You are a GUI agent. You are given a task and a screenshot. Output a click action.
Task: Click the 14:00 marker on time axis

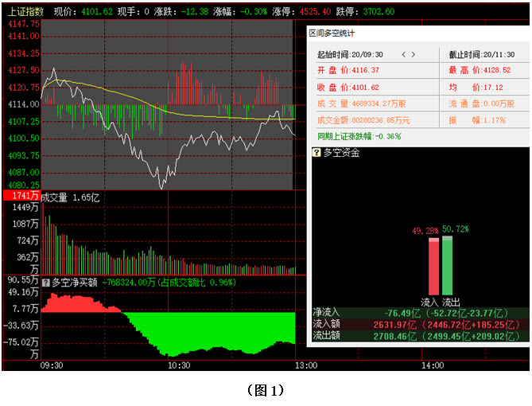[432, 365]
